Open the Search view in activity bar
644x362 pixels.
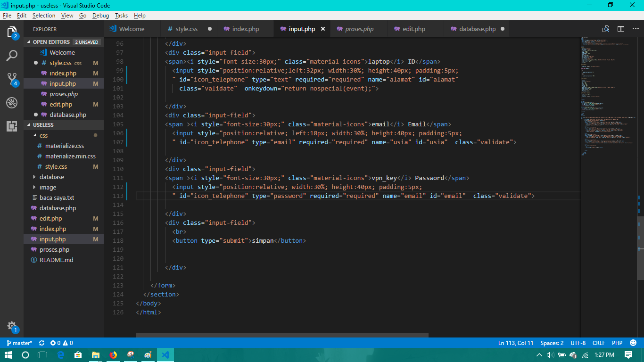(12, 56)
